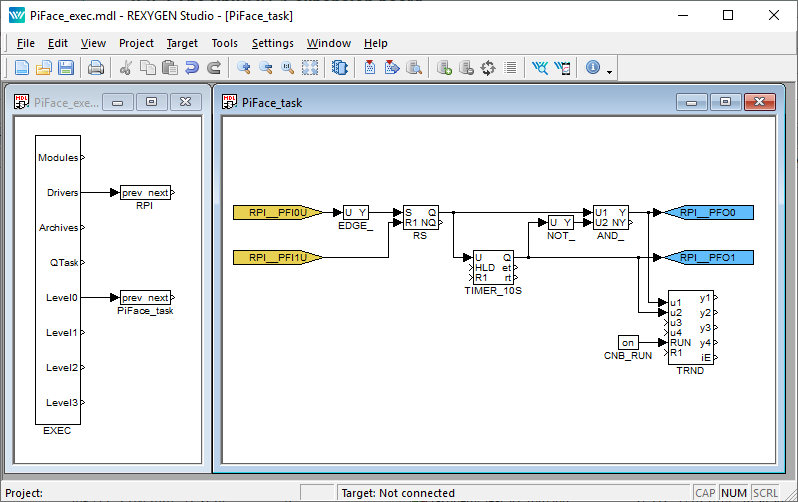The height and width of the screenshot is (502, 798).
Task: Close the PiFace_task child window
Action: click(760, 102)
